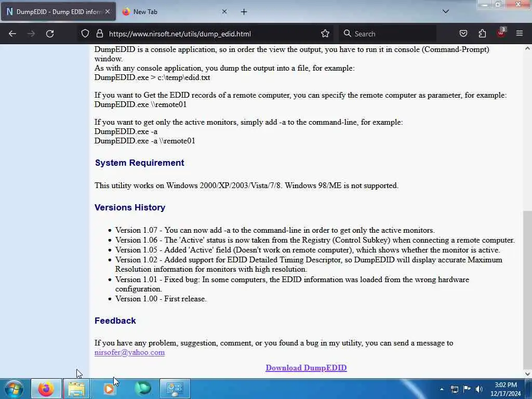Screen dimensions: 532x399
Task: Click the 'DumpEDID.exe \\remote01' example line
Action: (140, 104)
